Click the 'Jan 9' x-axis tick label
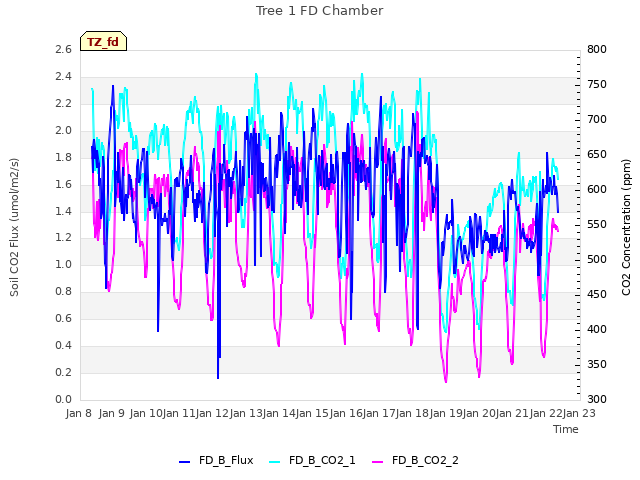Screen dimensions: 640x480 pyautogui.click(x=111, y=413)
